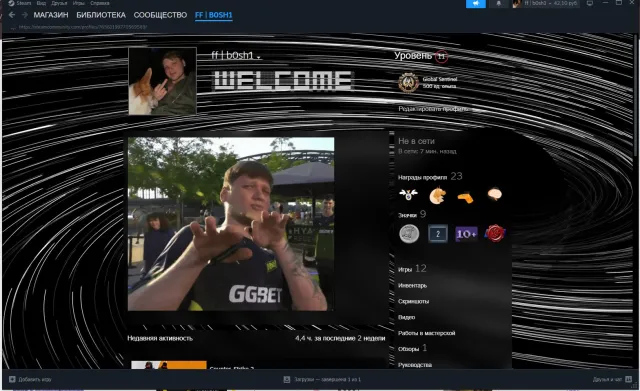
Task: Click the winged medal profile award
Action: pyautogui.click(x=408, y=195)
